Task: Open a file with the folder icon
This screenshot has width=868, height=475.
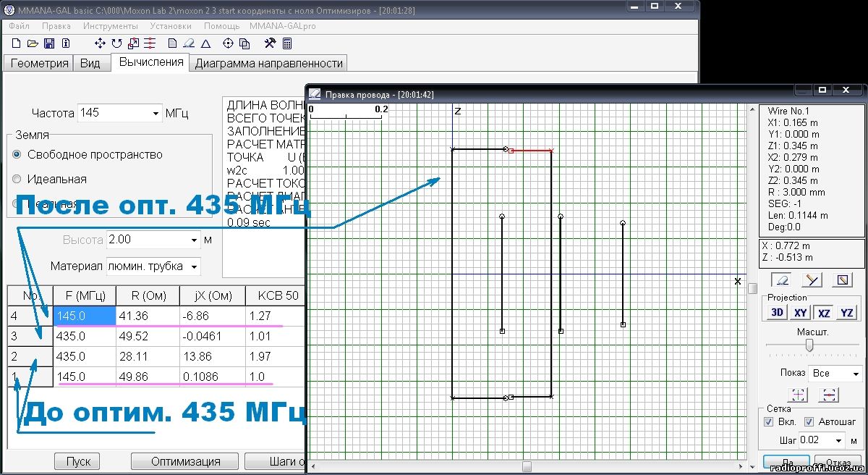Action: tap(33, 43)
